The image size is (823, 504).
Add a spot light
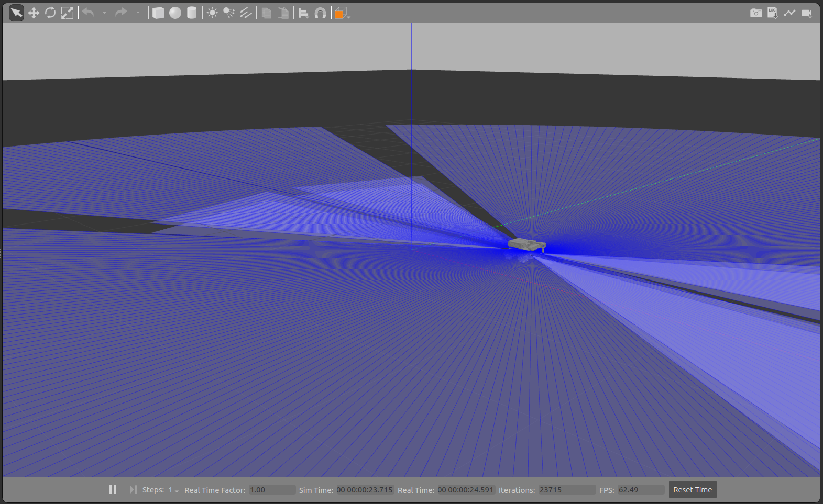coord(229,13)
